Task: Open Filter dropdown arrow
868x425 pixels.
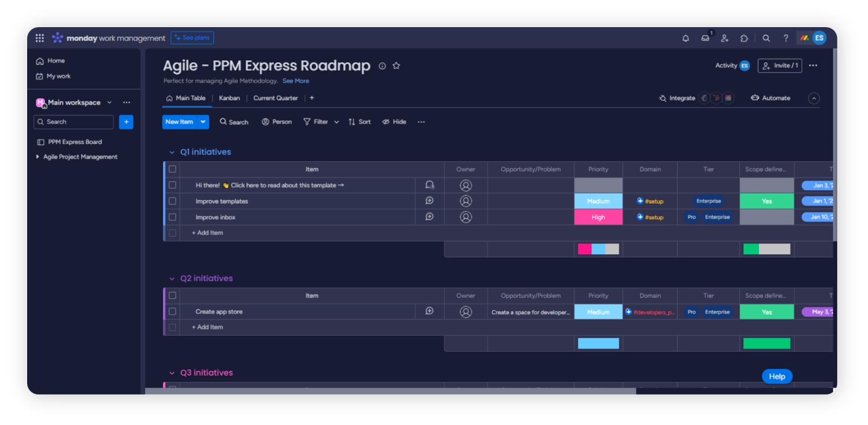Action: pyautogui.click(x=336, y=122)
